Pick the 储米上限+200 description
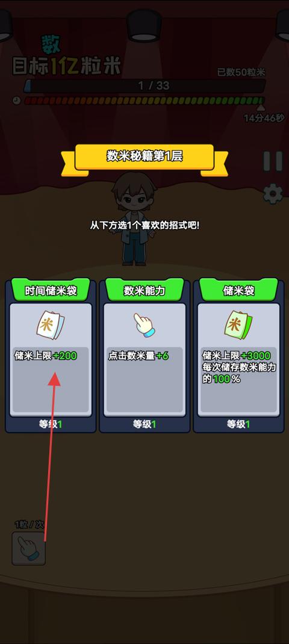This screenshot has width=289, height=644. tap(46, 356)
